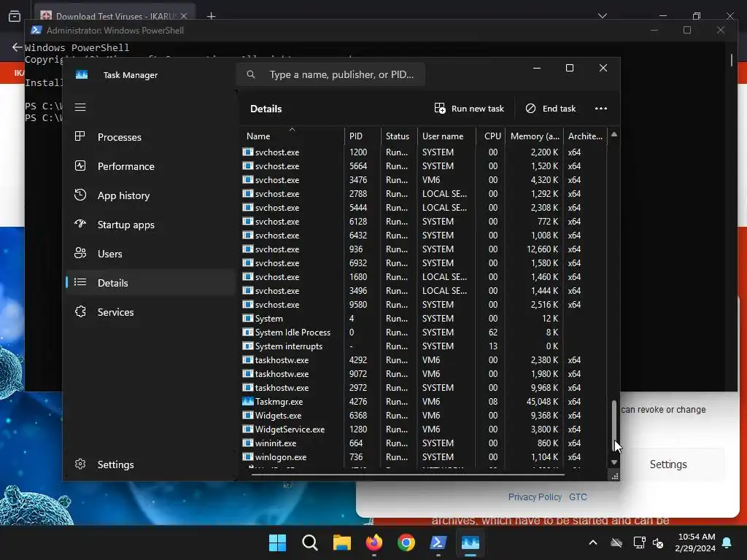Viewport: 747px width, 560px height.
Task: Select svchost.exe with PID 1200
Action: click(x=423, y=152)
